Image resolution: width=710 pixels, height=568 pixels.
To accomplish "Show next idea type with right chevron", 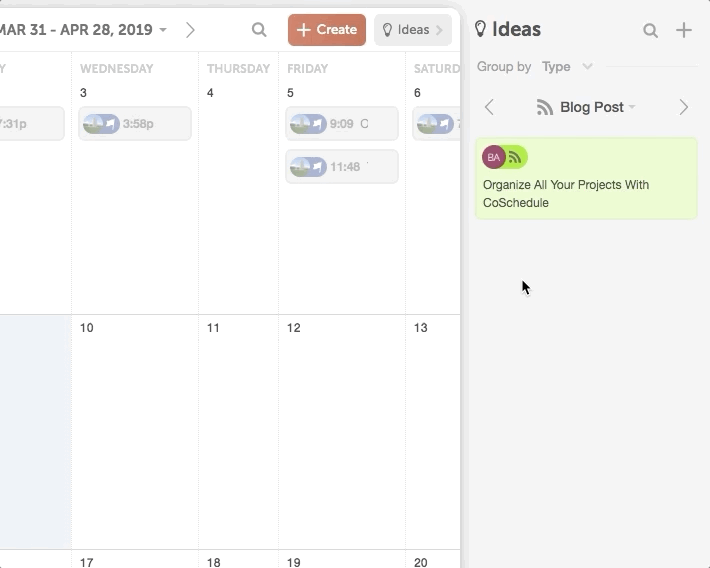I will 684,107.
